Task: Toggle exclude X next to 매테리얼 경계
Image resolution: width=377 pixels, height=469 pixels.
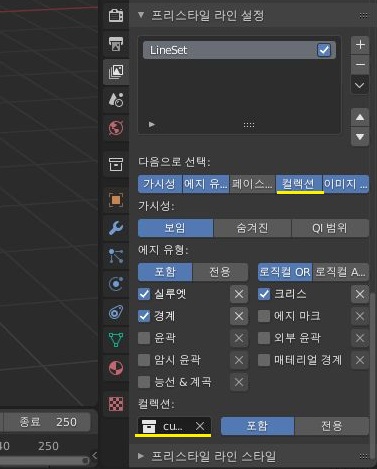Action: [360, 360]
